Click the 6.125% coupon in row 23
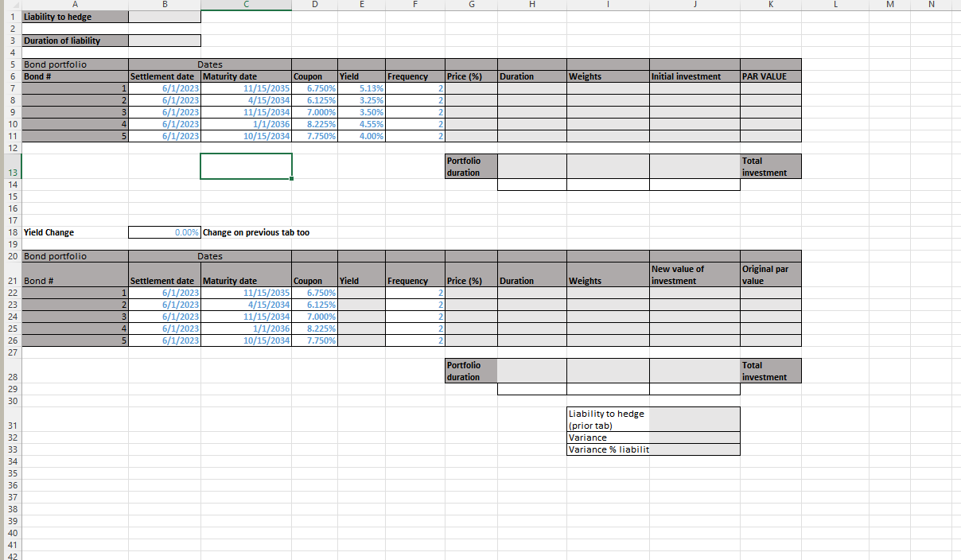 [x=315, y=305]
